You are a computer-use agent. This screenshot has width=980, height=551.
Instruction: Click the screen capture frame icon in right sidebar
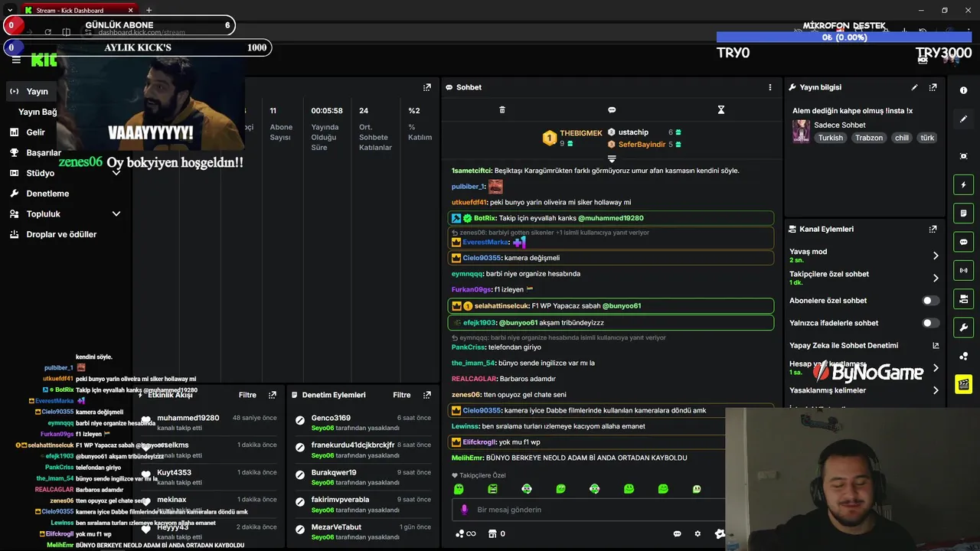click(963, 156)
